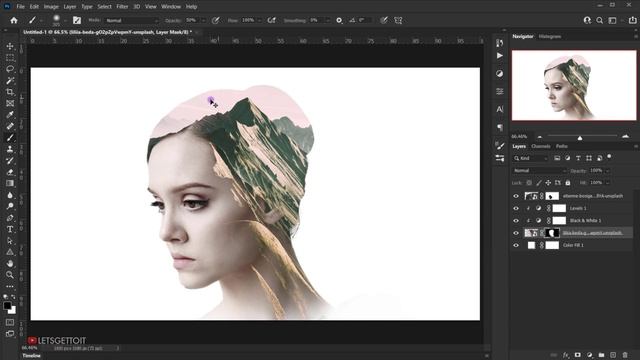Select the Gradient tool
Viewport: 640px width, 360px height.
click(10, 183)
